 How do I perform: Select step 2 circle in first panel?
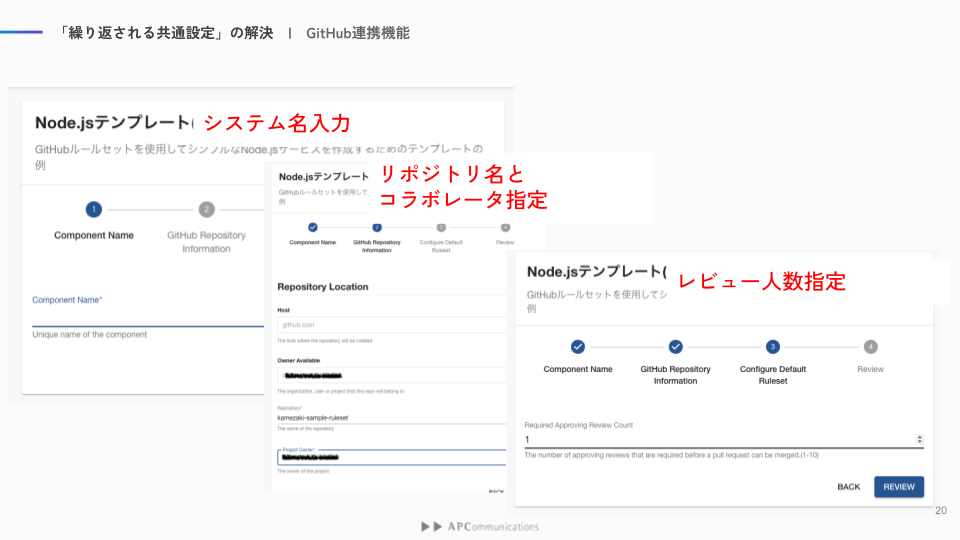206,209
